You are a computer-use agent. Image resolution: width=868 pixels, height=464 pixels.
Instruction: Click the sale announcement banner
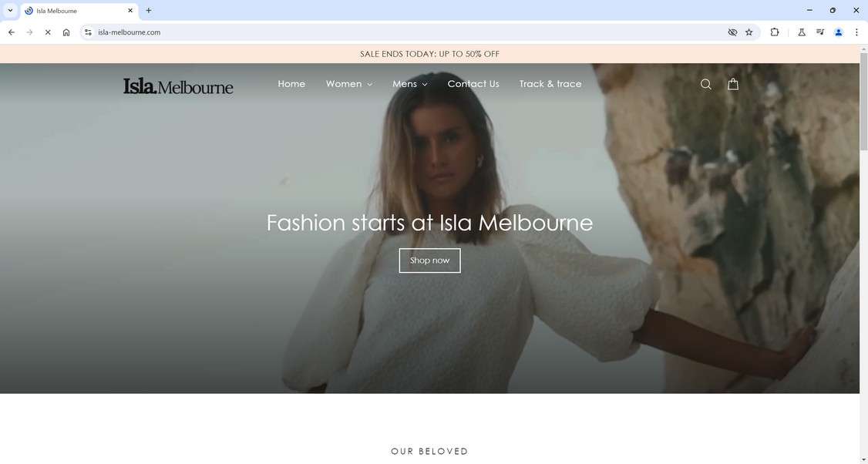[x=429, y=54]
